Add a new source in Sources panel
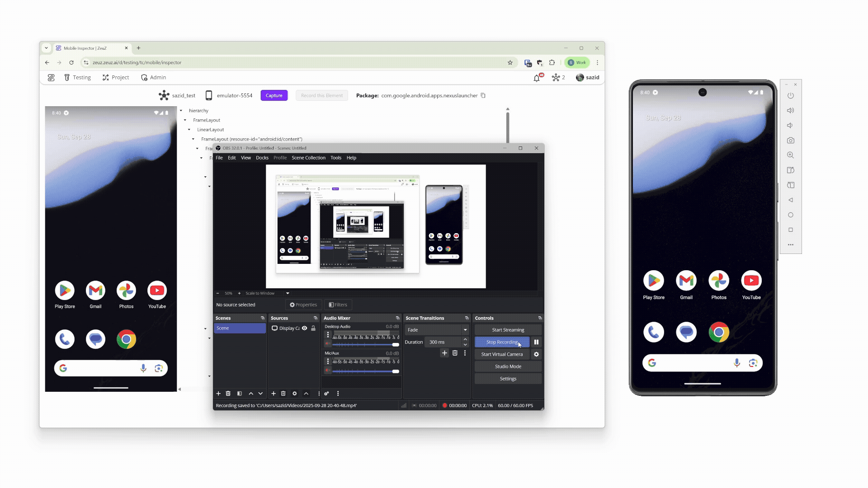 (274, 394)
